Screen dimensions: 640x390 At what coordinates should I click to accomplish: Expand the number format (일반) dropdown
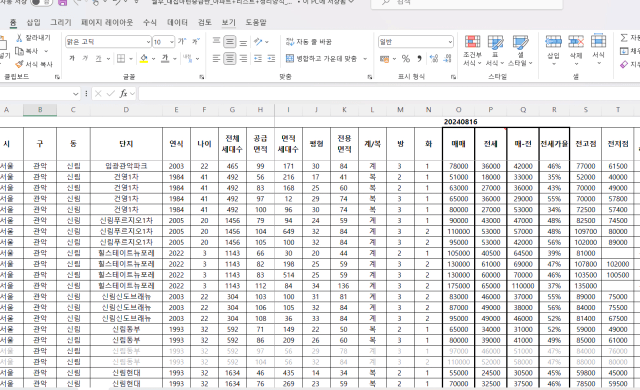[450, 42]
